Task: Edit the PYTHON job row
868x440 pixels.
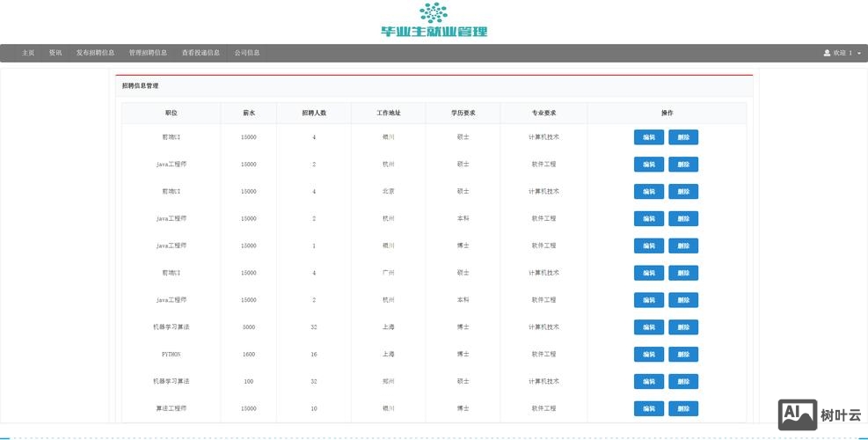Action: [649, 355]
